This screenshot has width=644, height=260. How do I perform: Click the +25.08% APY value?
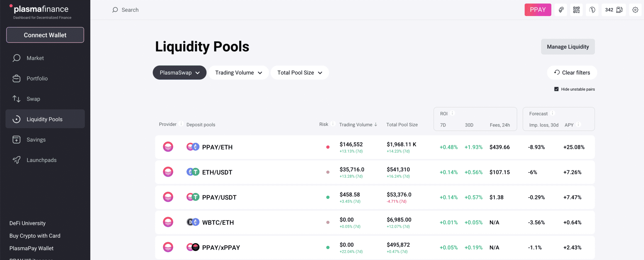(574, 147)
